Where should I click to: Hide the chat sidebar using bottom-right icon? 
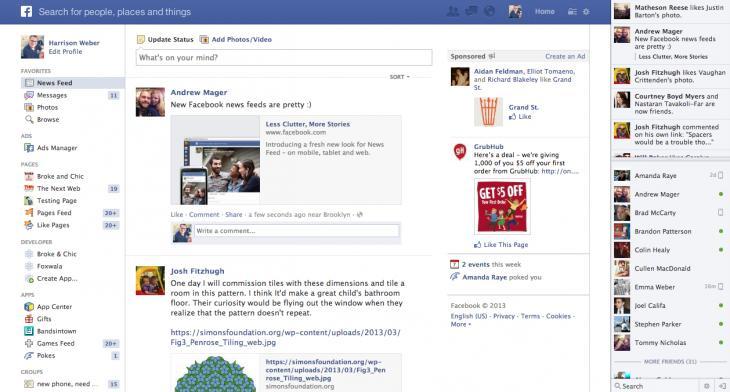click(722, 386)
